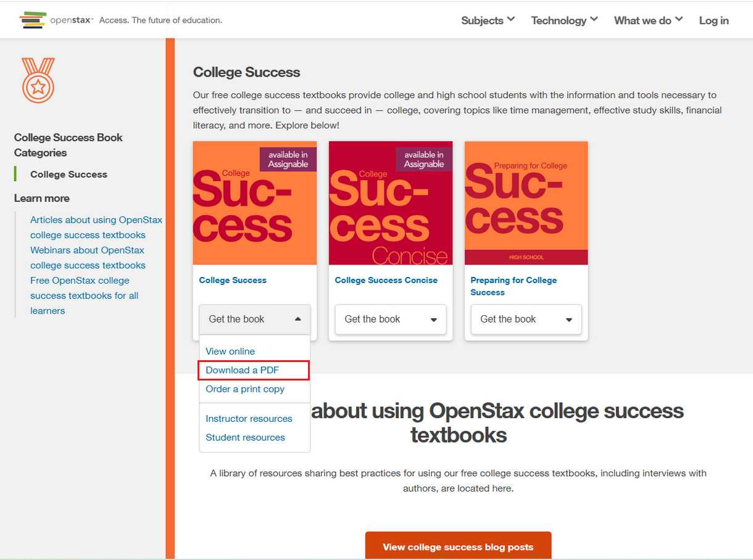Image resolution: width=753 pixels, height=560 pixels.
Task: Click View college success blog posts button
Action: (x=458, y=546)
